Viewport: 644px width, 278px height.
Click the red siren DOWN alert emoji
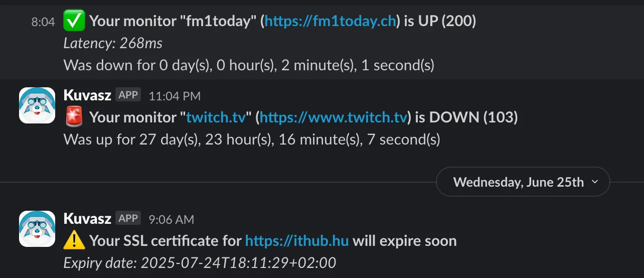[x=74, y=118]
